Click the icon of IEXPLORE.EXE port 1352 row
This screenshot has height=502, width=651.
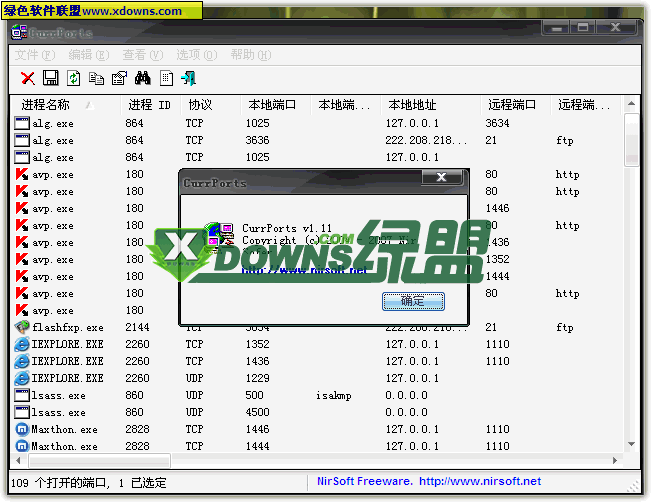click(x=22, y=344)
